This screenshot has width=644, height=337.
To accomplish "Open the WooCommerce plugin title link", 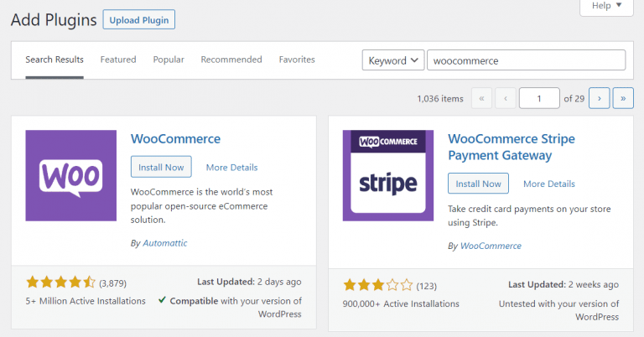I will 175,139.
